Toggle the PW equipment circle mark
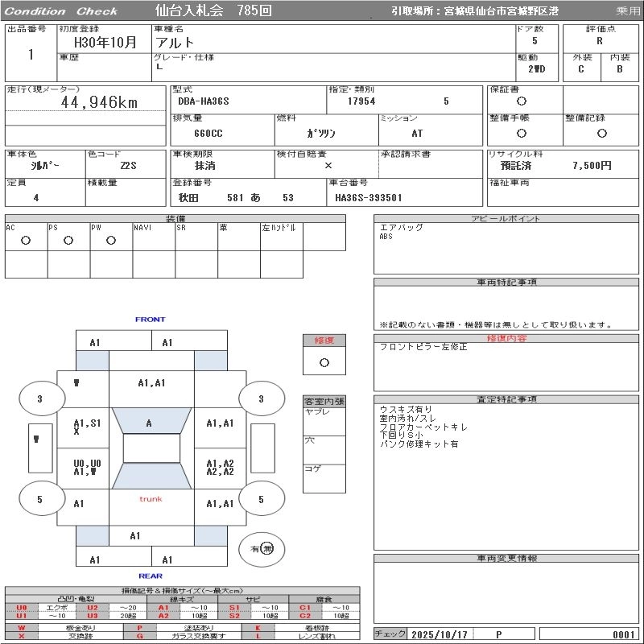Image resolution: width=644 pixels, height=644 pixels. 111,241
